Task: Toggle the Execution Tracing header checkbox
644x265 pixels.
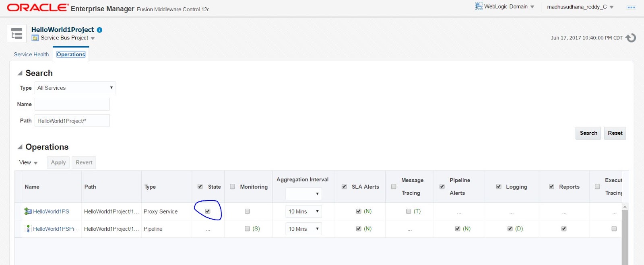Action: point(597,187)
